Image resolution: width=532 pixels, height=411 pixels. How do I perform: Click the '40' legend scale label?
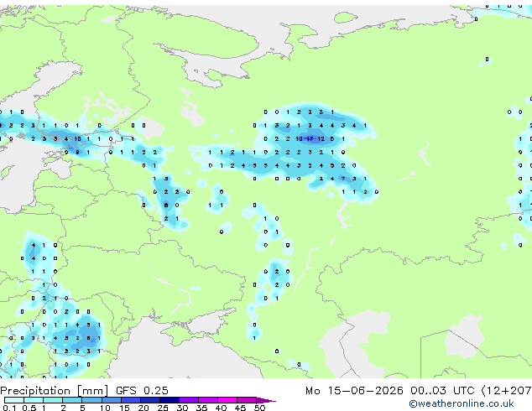[x=221, y=408]
